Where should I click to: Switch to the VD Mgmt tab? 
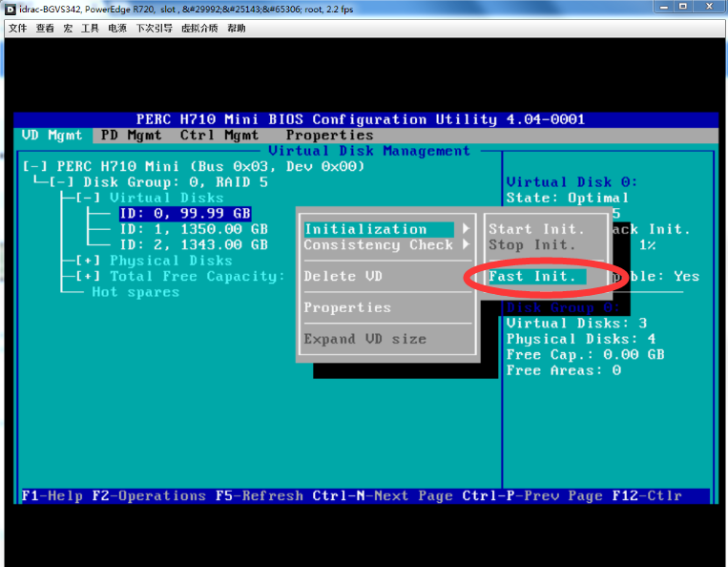pyautogui.click(x=52, y=136)
